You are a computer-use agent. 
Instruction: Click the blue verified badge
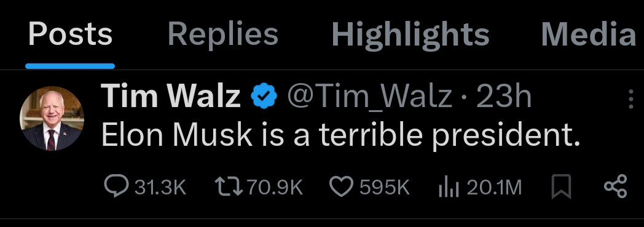[264, 97]
